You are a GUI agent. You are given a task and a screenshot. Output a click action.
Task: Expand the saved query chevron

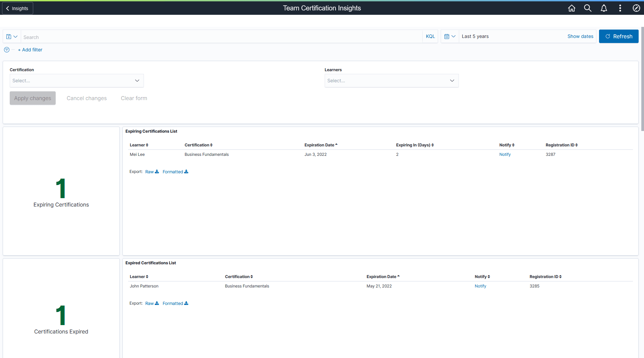[x=15, y=36]
